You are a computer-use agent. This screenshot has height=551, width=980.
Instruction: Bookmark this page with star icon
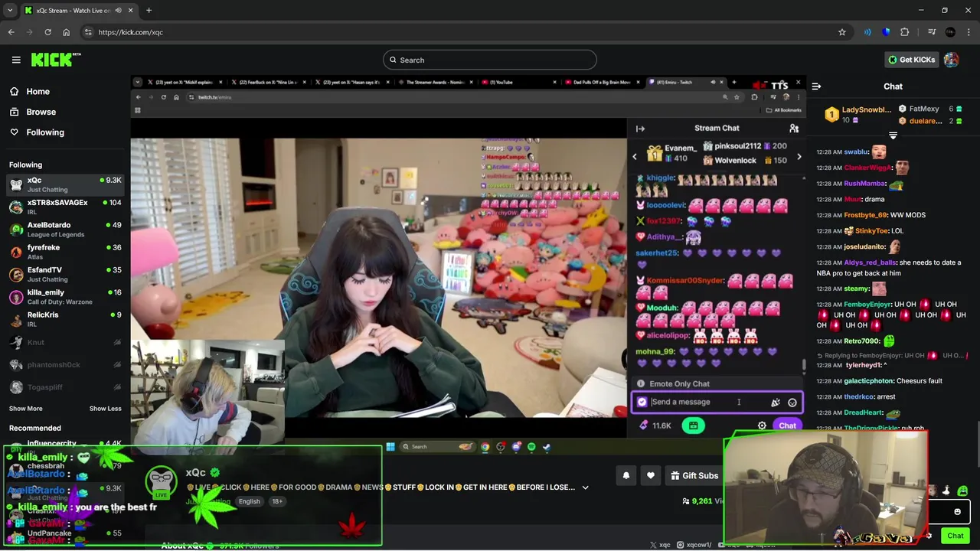coord(842,32)
